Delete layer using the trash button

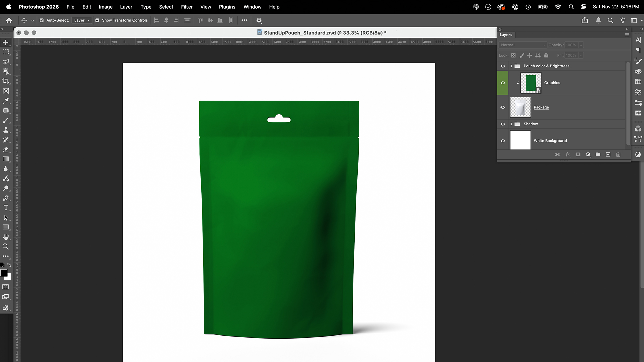point(619,155)
